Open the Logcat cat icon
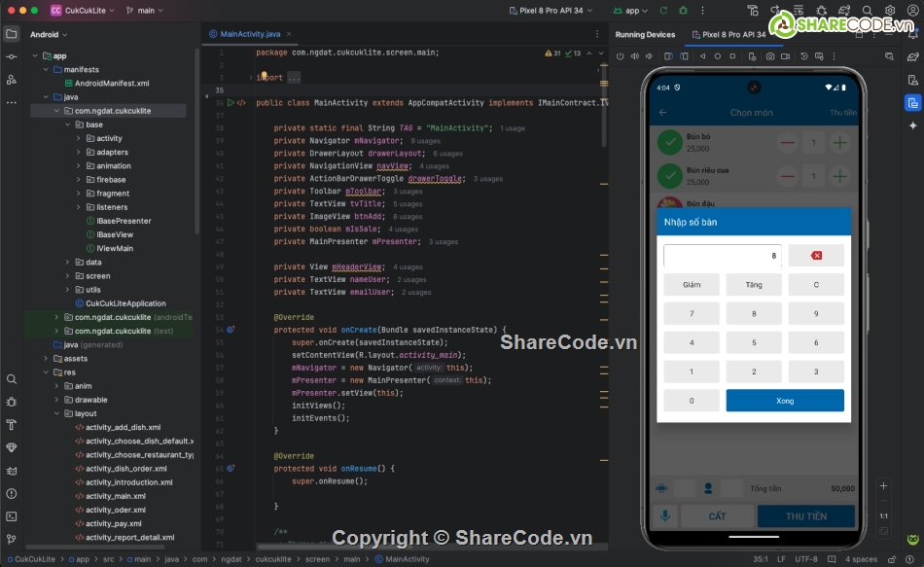This screenshot has width=924, height=567. pos(12,471)
